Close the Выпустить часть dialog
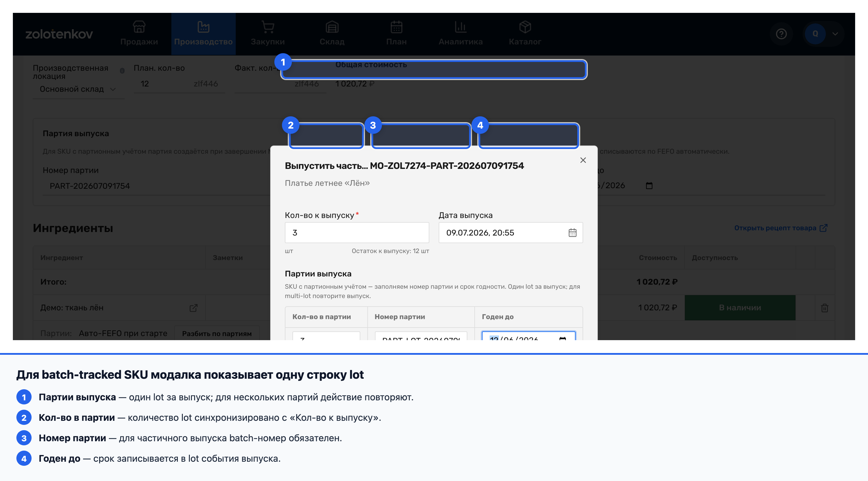 pyautogui.click(x=583, y=160)
